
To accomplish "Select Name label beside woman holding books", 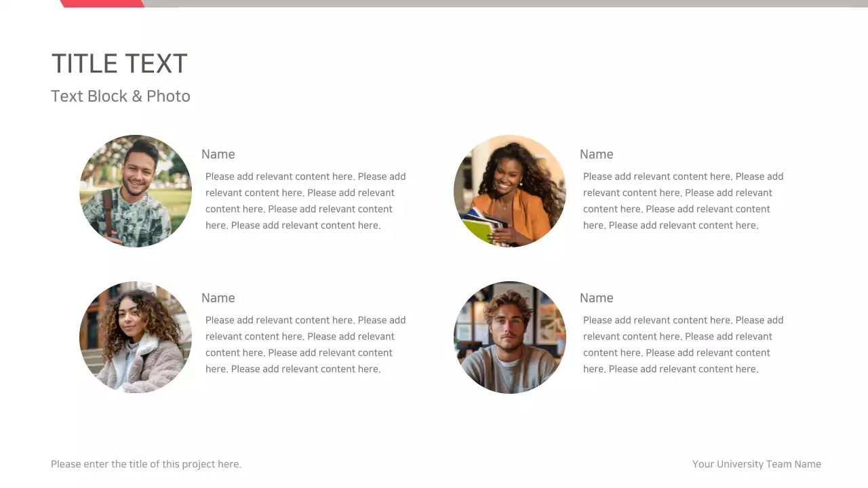I will [597, 155].
